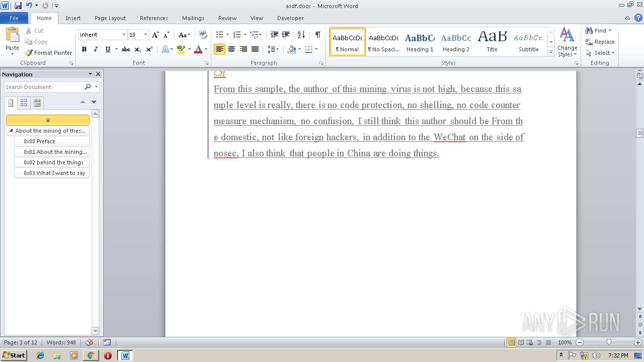Screen dimensions: 644x362
Task: Click the Cut button
Action: click(x=35, y=31)
